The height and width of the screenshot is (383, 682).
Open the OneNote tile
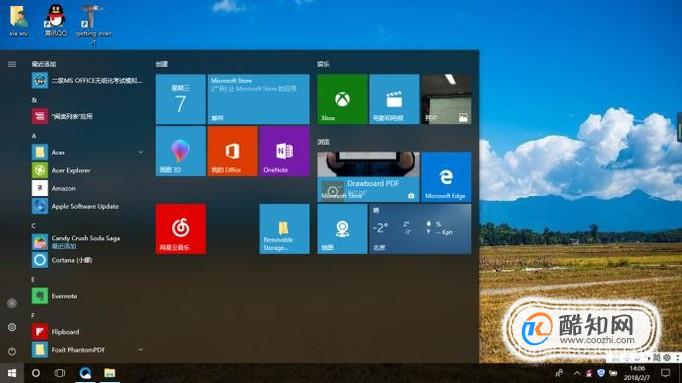(284, 151)
